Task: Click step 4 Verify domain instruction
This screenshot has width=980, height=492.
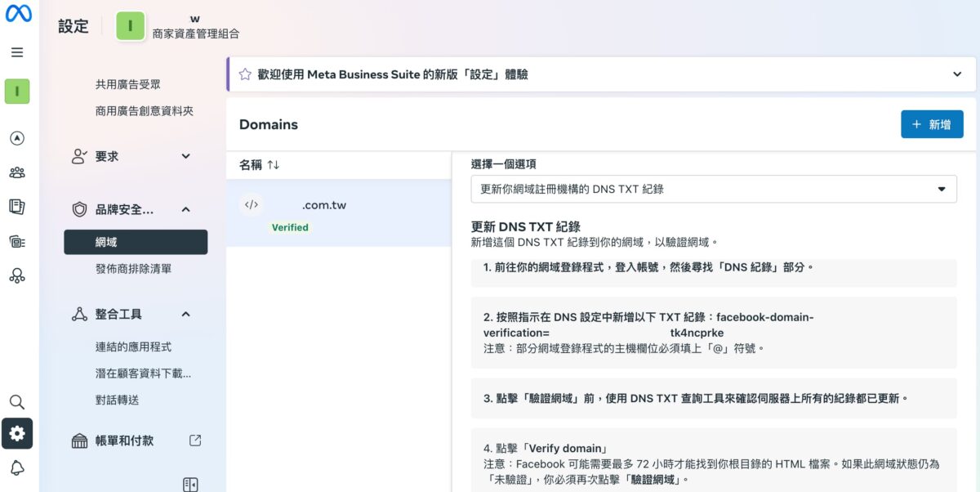Action: coord(546,448)
